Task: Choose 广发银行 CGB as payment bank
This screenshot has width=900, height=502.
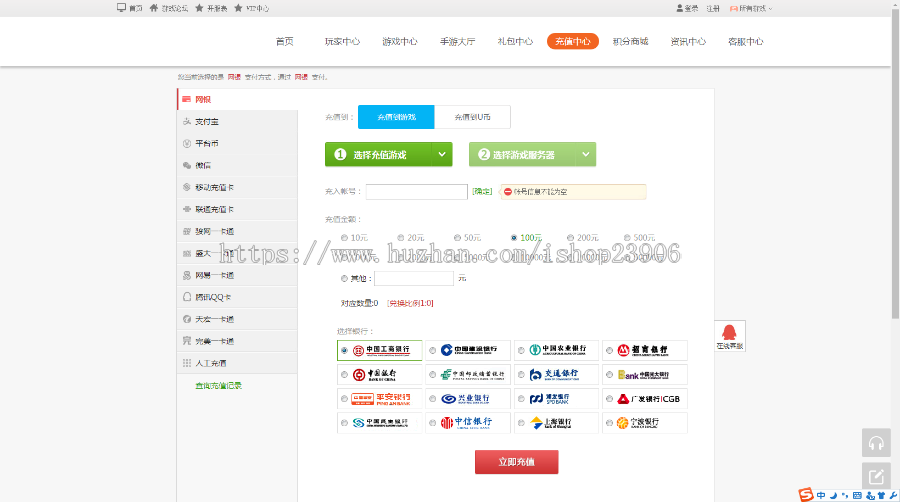Action: pyautogui.click(x=645, y=399)
